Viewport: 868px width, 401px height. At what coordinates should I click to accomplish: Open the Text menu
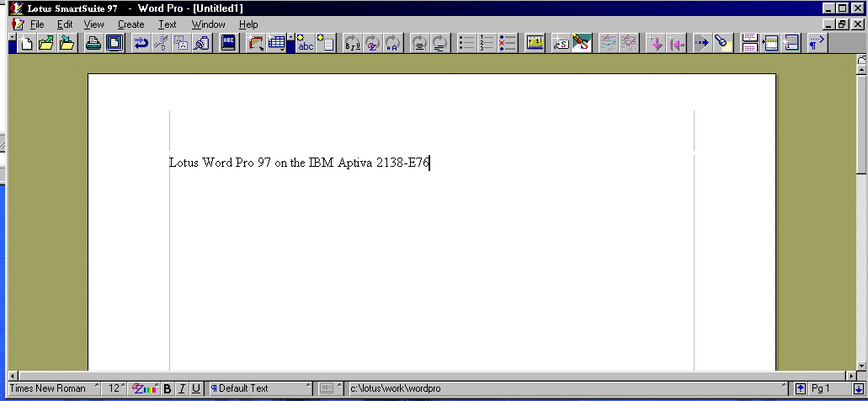click(168, 24)
